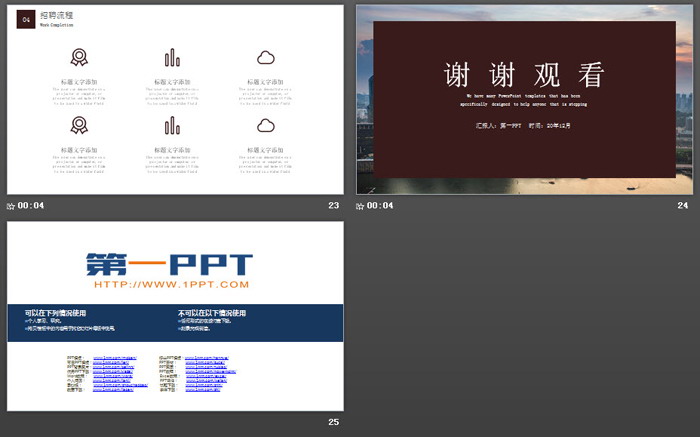
Task: Open the HTTP://WWW.1PPT.COM link in slide 25
Action: [x=171, y=284]
